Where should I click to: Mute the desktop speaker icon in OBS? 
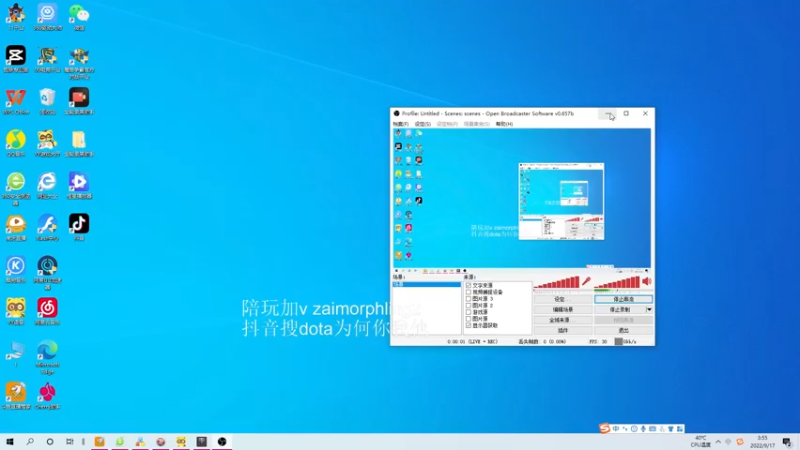647,281
